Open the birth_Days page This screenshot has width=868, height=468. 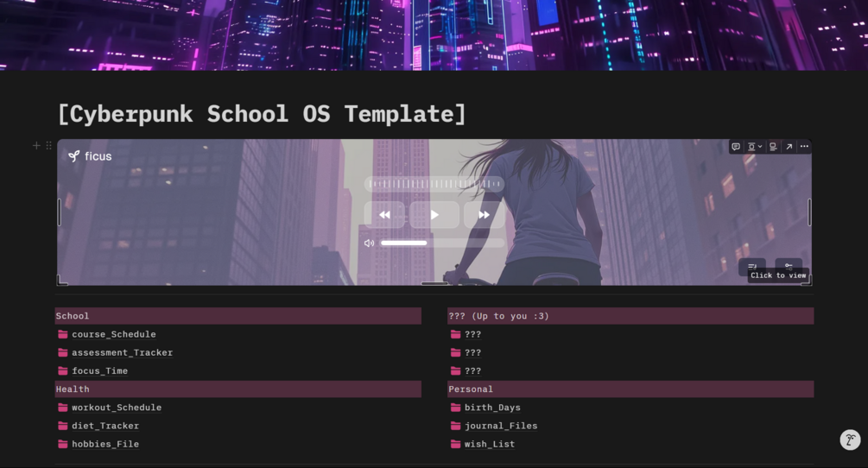492,408
